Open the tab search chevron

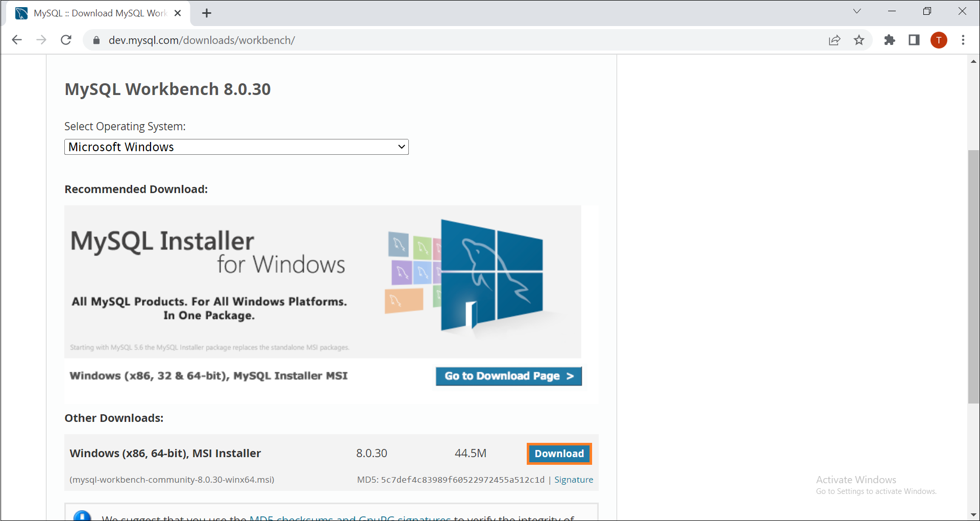coord(857,11)
